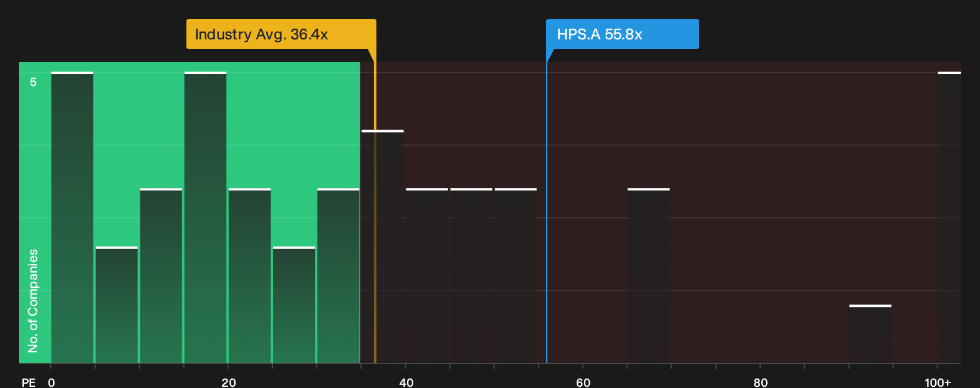This screenshot has width=980, height=388.
Task: Select the histogram bar for PE 35-40
Action: 382,247
